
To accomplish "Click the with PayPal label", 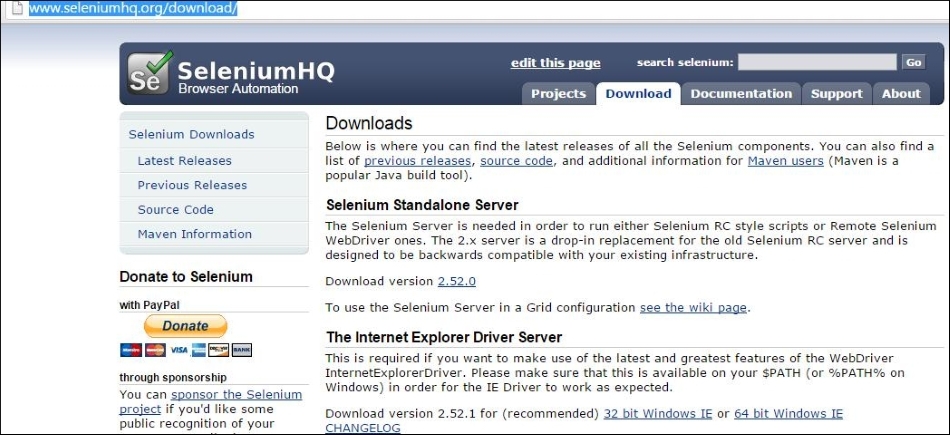I will (149, 305).
